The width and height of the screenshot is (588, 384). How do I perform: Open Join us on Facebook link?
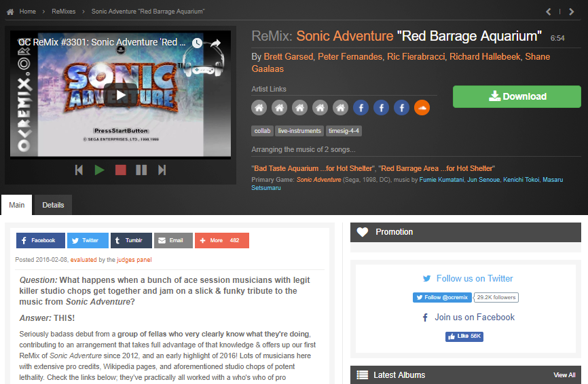click(475, 318)
